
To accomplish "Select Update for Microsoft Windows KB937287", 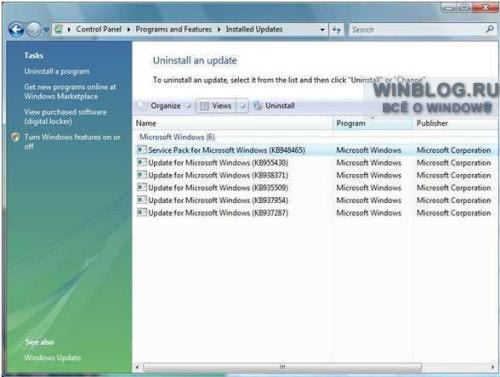I will (x=218, y=213).
